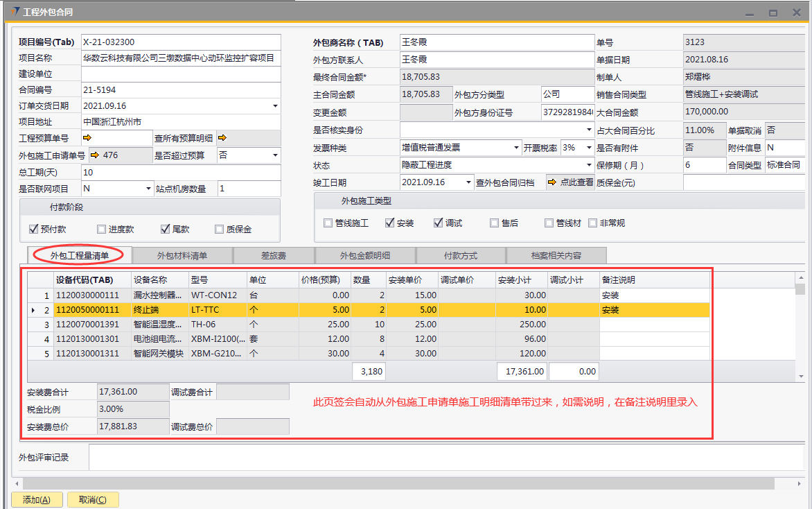Click the table scrollbar up arrow
The height and width of the screenshot is (509, 812).
800,277
